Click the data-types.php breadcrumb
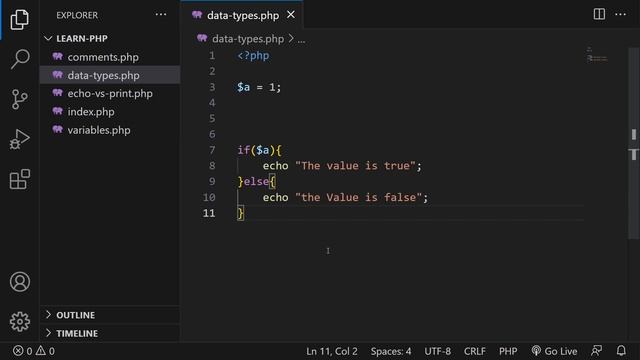Image resolution: width=640 pixels, height=360 pixels. click(x=248, y=39)
